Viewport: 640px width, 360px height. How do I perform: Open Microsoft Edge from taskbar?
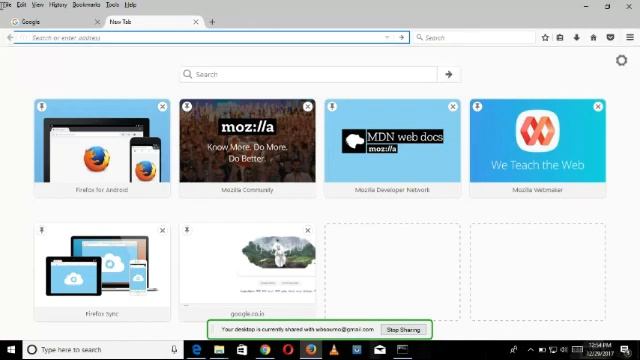196,350
